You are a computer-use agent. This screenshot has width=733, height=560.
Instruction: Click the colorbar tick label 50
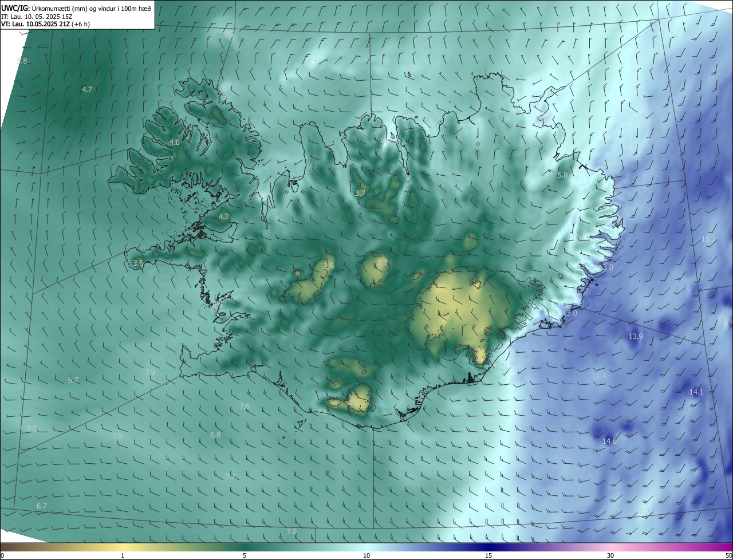728,555
